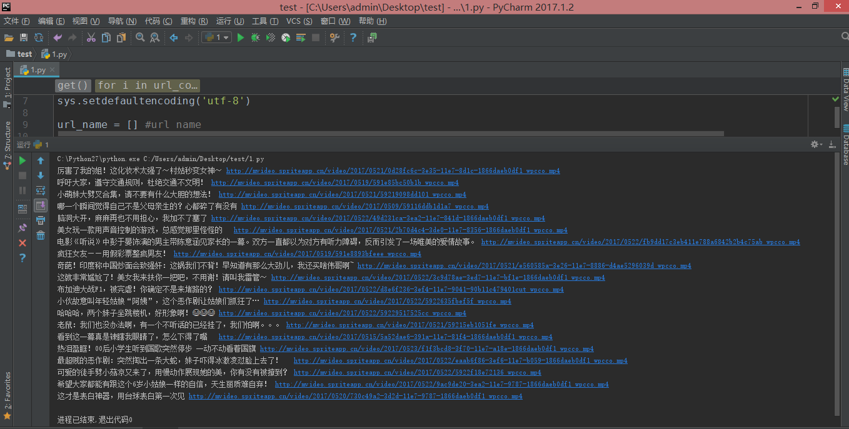Open the Run panel settings gear dropdown
The width and height of the screenshot is (849, 429).
click(816, 144)
